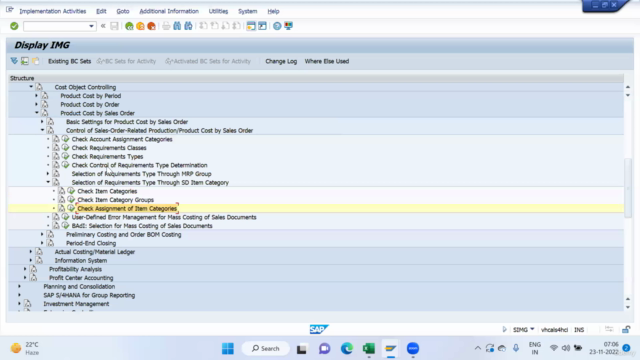This screenshot has height=360, width=640.
Task: Collapse Selection Through SD Item Category node
Action: coord(48,182)
